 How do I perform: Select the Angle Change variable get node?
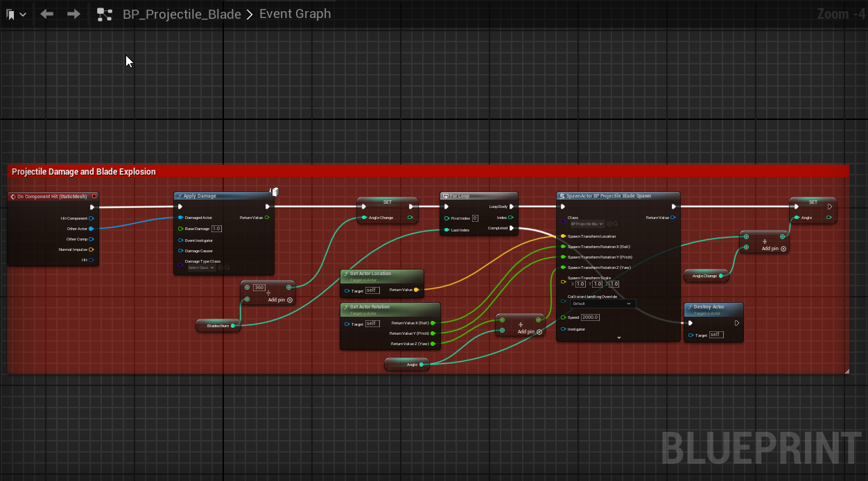click(706, 276)
